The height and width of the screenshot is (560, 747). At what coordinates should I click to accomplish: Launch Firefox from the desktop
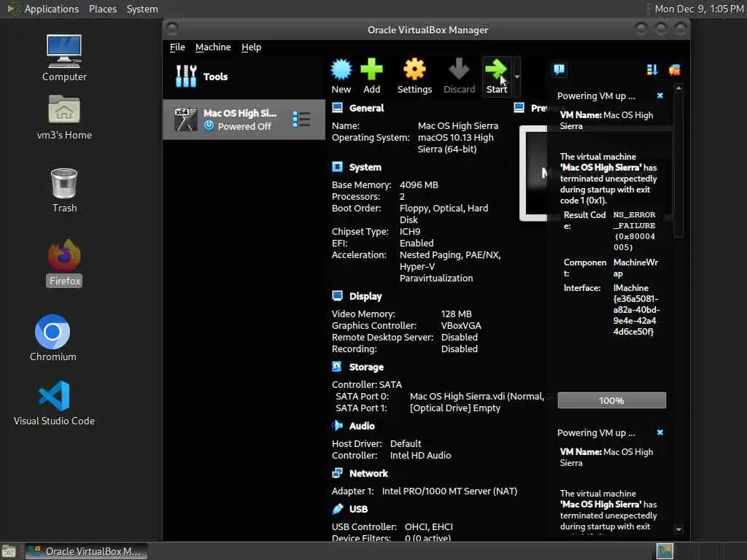click(64, 263)
